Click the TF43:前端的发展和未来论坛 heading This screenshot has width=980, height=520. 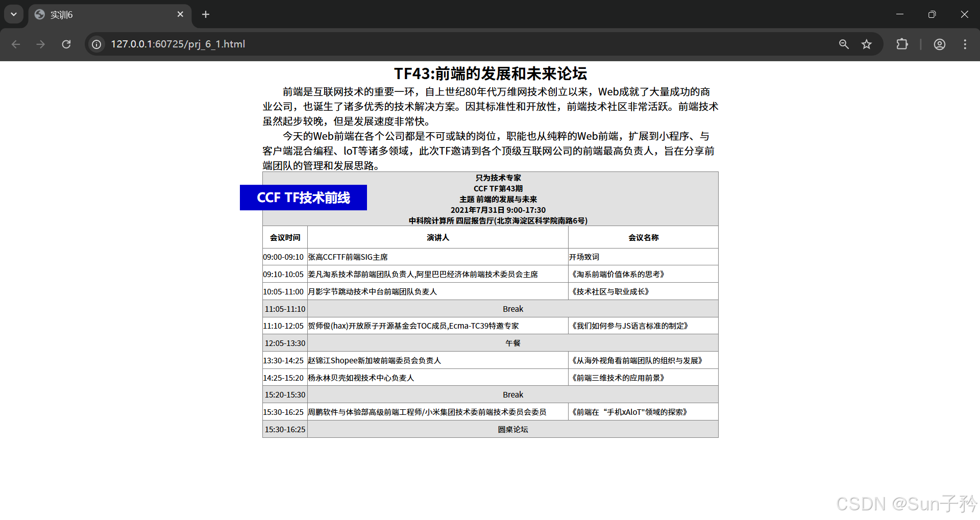(x=491, y=73)
